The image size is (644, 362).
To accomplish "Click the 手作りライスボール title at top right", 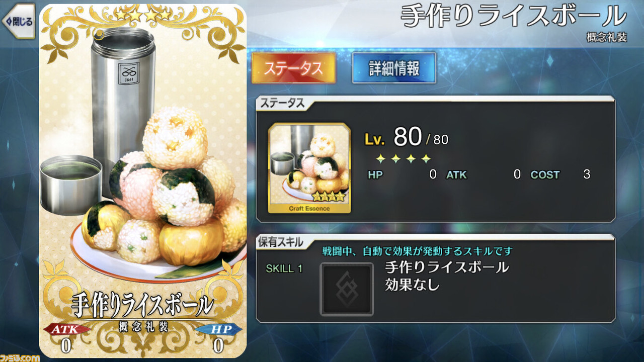I will pos(514,17).
